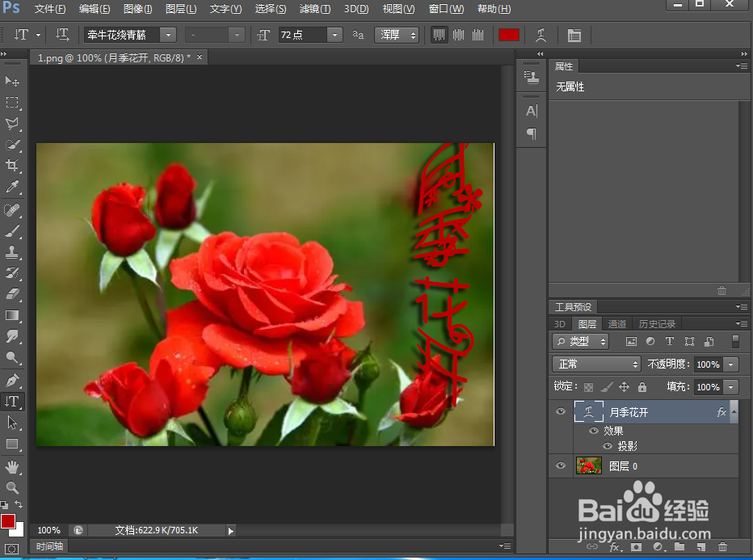The image size is (753, 560).
Task: Select the Hand tool
Action: click(x=12, y=467)
